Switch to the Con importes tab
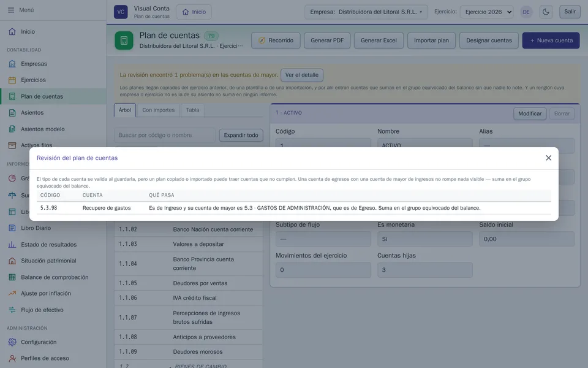Image resolution: width=588 pixels, height=368 pixels. 158,110
